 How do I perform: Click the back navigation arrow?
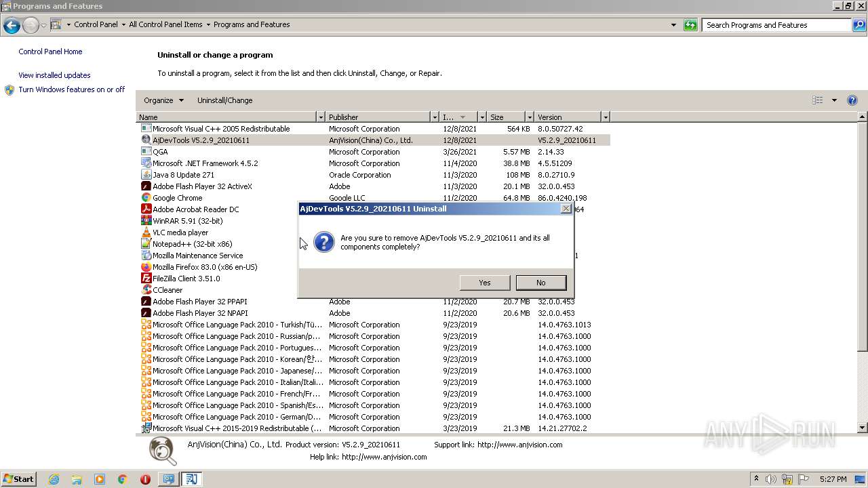click(x=12, y=25)
